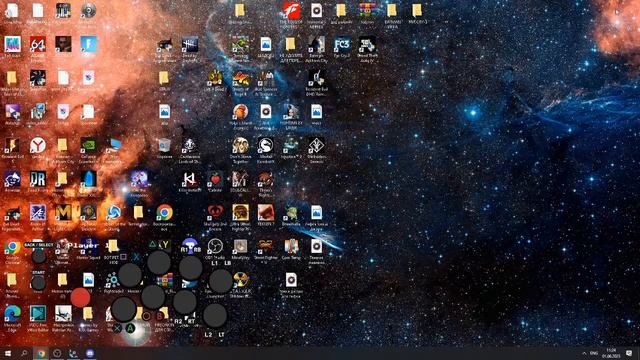The width and height of the screenshot is (640, 360).
Task: Launch the Yandex Browser shortcut
Action: point(38,145)
